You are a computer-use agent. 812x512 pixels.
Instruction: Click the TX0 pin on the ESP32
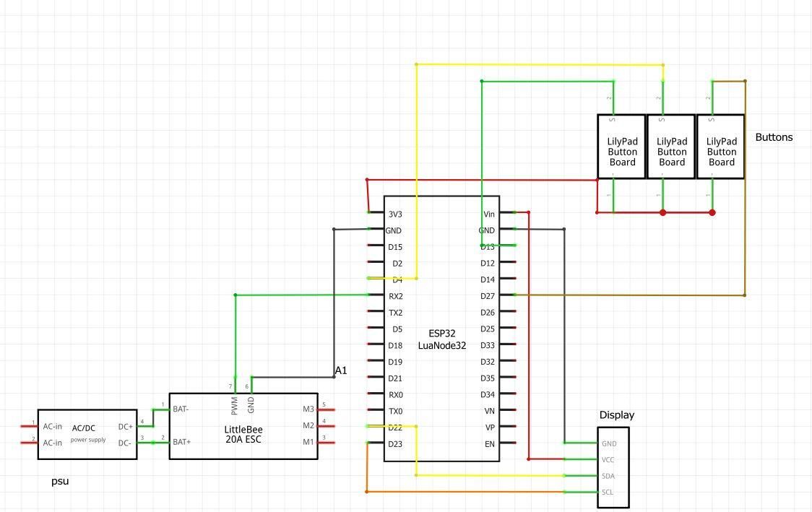[376, 410]
